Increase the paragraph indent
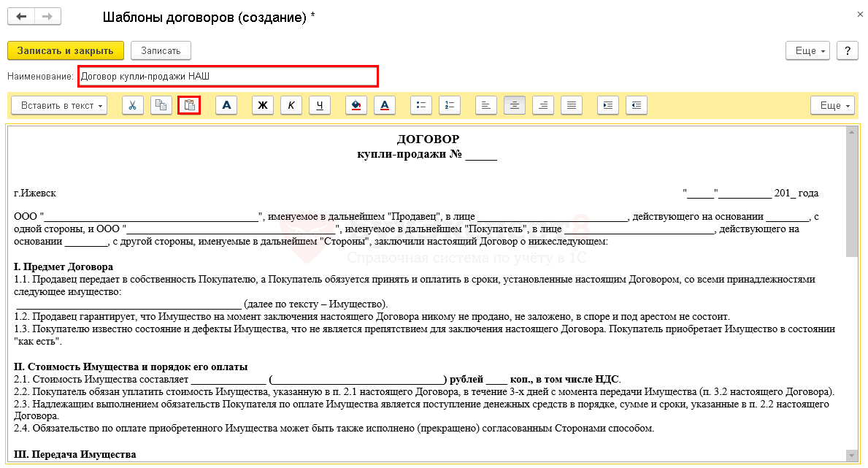 tap(607, 105)
